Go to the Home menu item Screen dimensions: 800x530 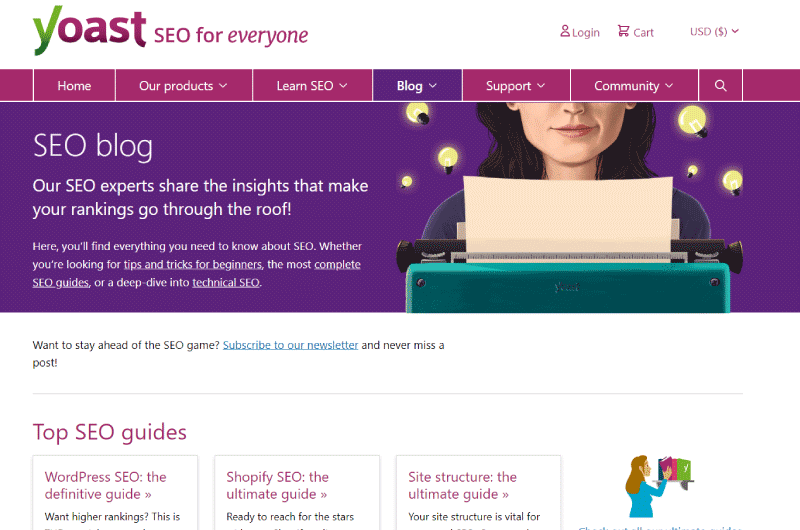pos(74,86)
